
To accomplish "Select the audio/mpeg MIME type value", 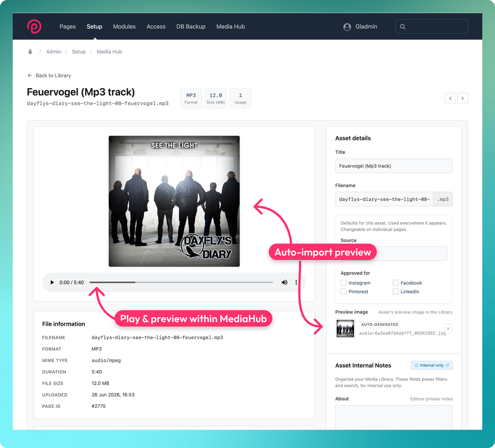I will click(x=106, y=360).
